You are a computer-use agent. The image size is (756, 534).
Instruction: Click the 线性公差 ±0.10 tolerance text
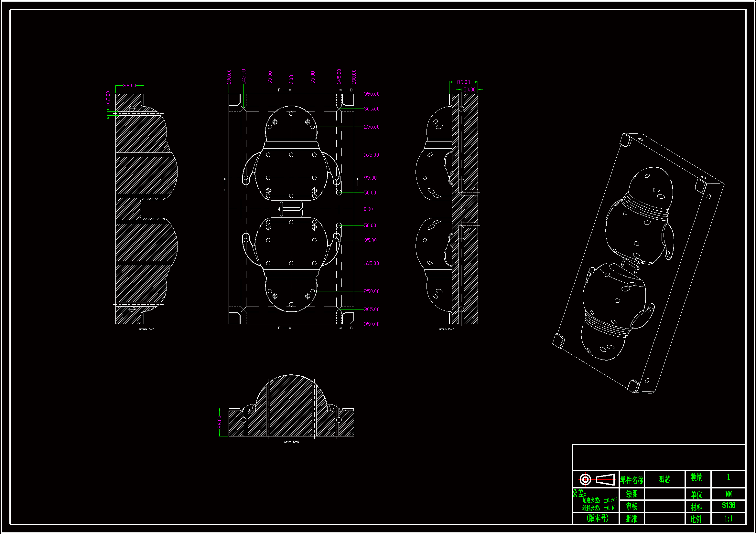599,508
